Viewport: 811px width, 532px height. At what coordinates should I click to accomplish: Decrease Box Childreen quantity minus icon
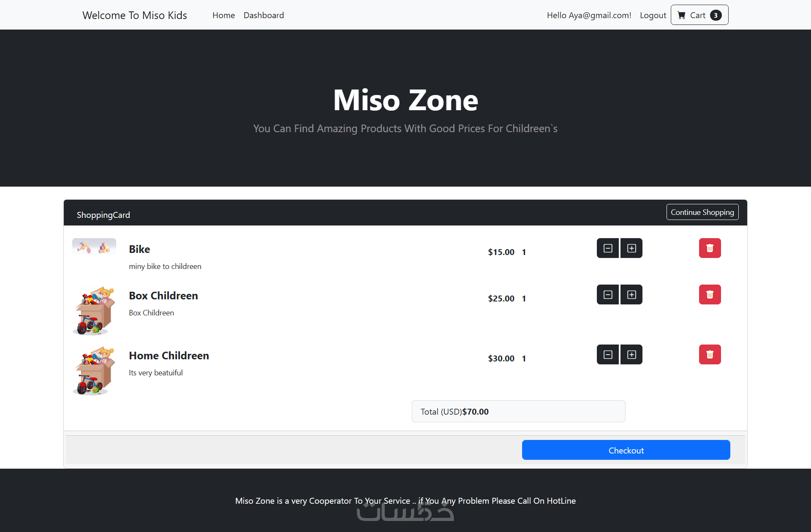pos(608,295)
